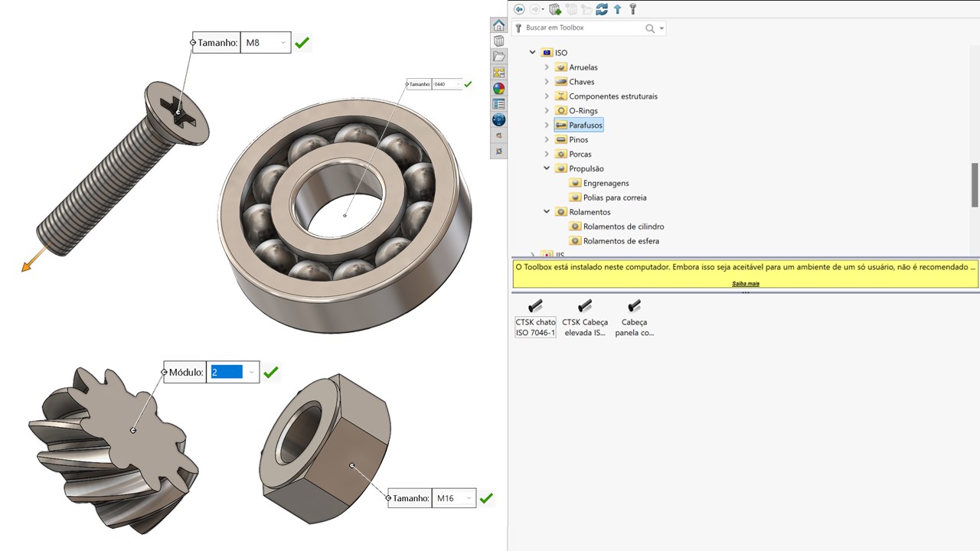The image size is (980, 551).
Task: Click Configure Toolbox bolt icon
Action: tap(632, 9)
